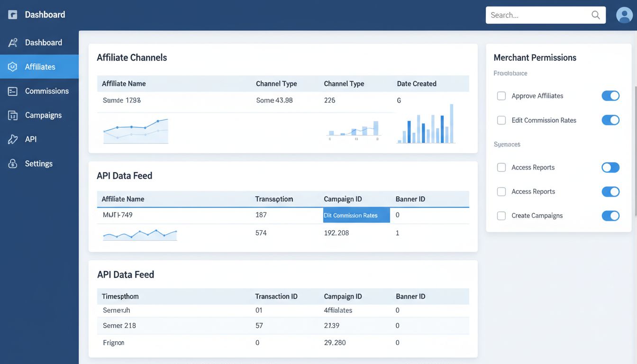637x364 pixels.
Task: Select the API pen icon in the sidebar
Action: click(x=12, y=139)
